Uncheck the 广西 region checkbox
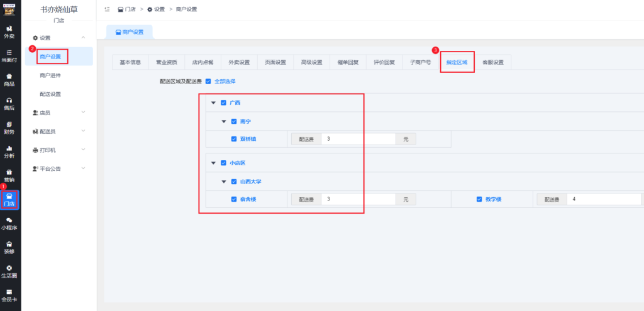The image size is (644, 311). (223, 102)
